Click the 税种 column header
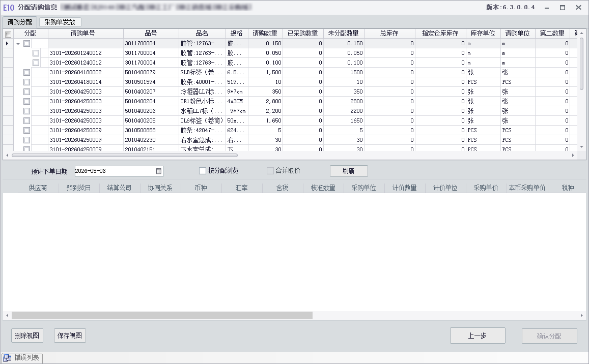This screenshot has width=589, height=364. [568, 188]
